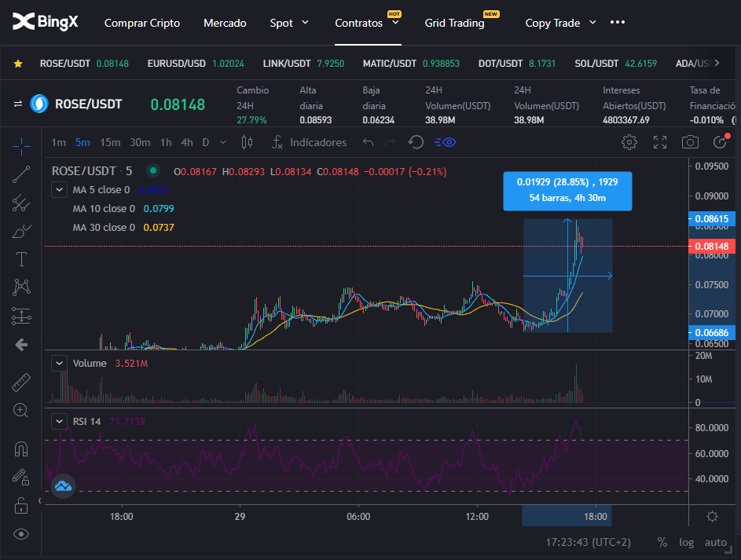Select the ruler measure tool

pyautogui.click(x=21, y=382)
